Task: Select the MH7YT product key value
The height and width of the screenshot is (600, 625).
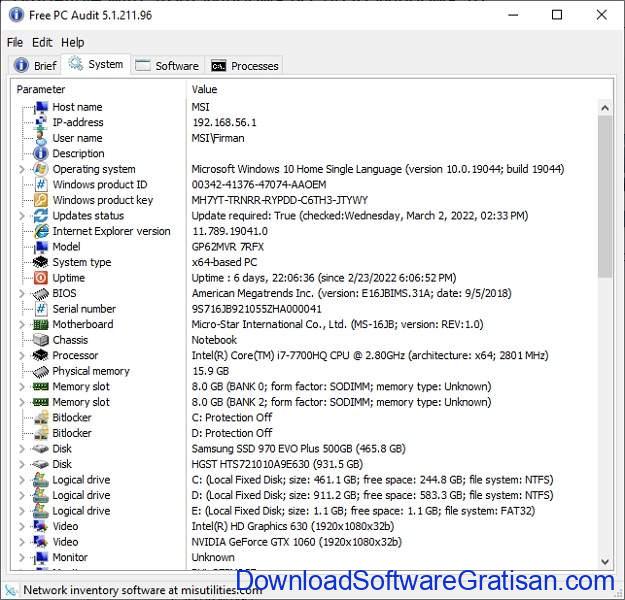Action: click(279, 201)
